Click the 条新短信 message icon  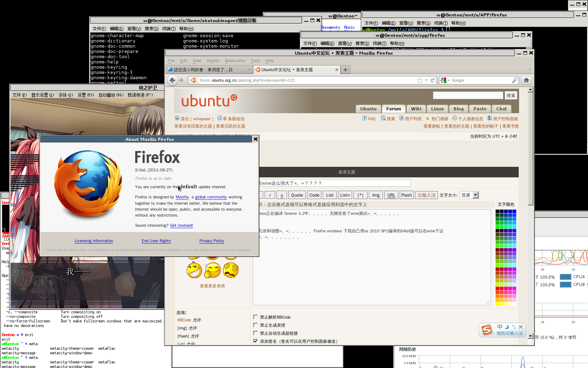click(220, 118)
